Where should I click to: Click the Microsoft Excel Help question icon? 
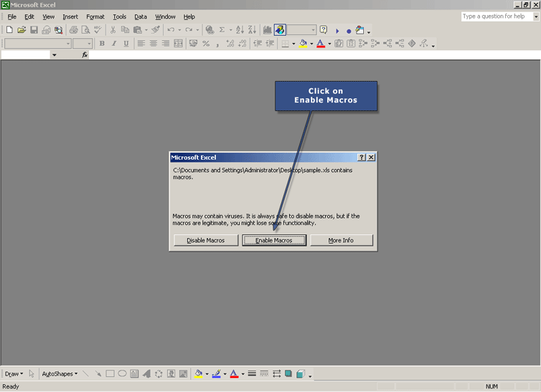[x=324, y=30]
